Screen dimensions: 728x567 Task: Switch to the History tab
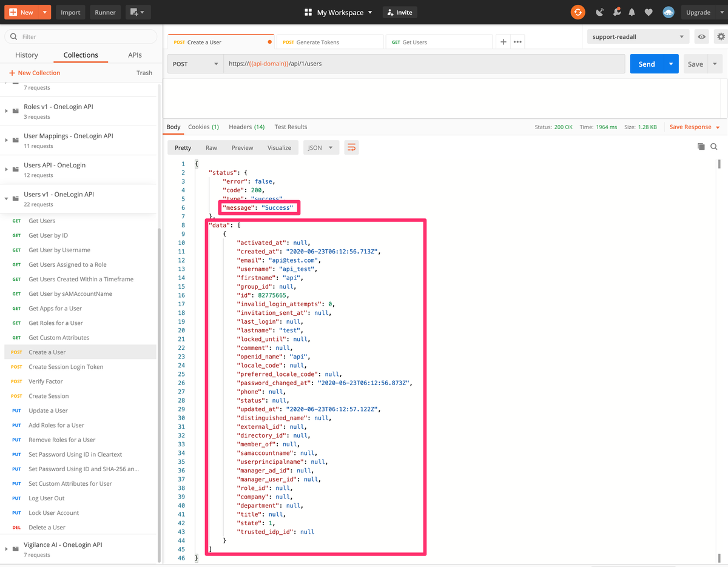(x=27, y=55)
